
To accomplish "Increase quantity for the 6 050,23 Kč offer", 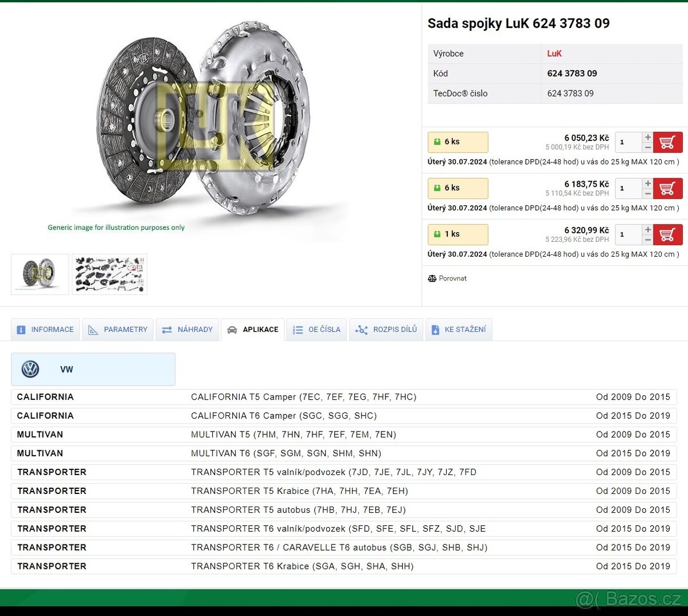I will click(647, 138).
